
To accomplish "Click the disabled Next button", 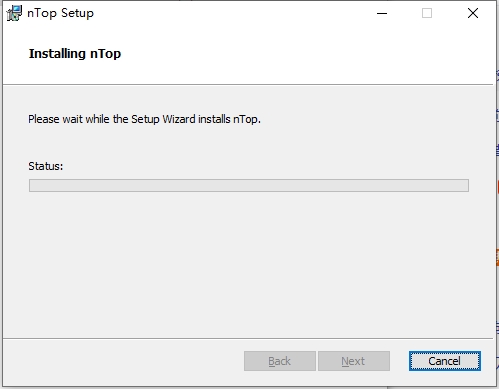I will point(354,361).
